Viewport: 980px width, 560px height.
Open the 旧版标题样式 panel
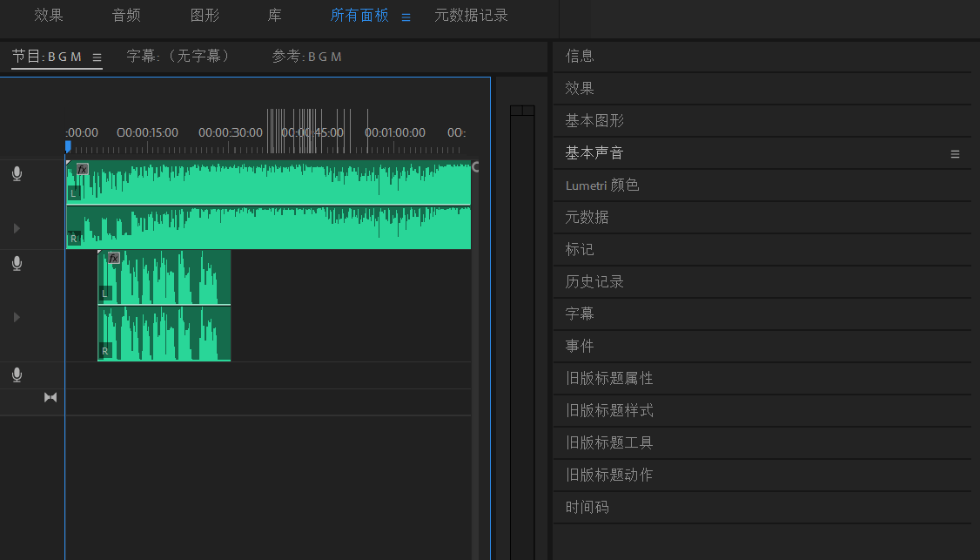click(762, 410)
